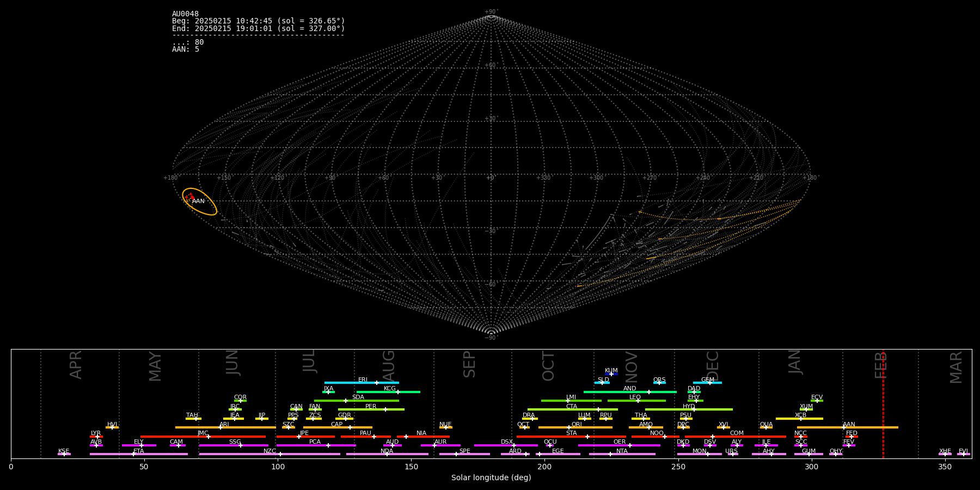Click the AU0048 station title text
Viewport: 980px width, 490px height.
(x=185, y=14)
